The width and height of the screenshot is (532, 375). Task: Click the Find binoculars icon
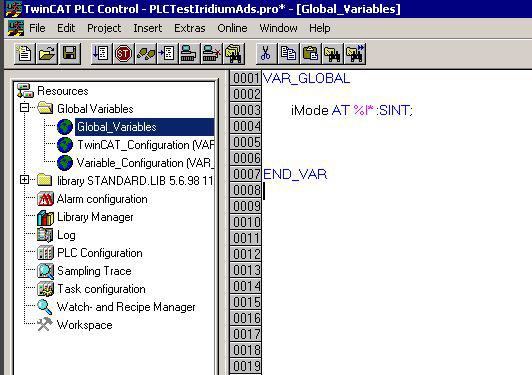[332, 53]
